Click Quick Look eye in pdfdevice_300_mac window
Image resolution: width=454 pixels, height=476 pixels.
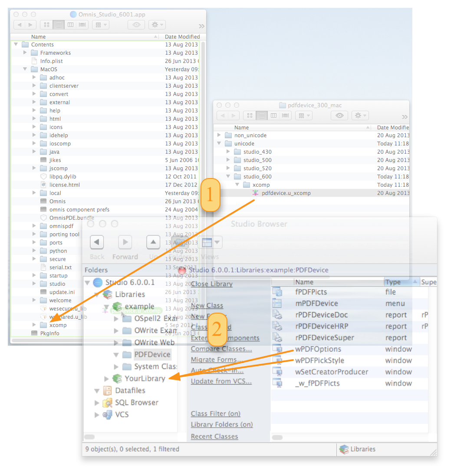point(339,116)
